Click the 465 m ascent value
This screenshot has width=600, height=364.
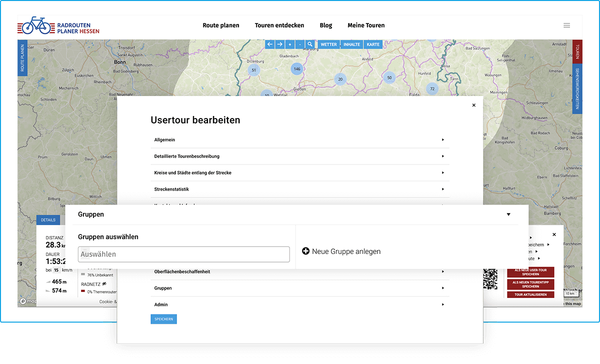(x=59, y=281)
